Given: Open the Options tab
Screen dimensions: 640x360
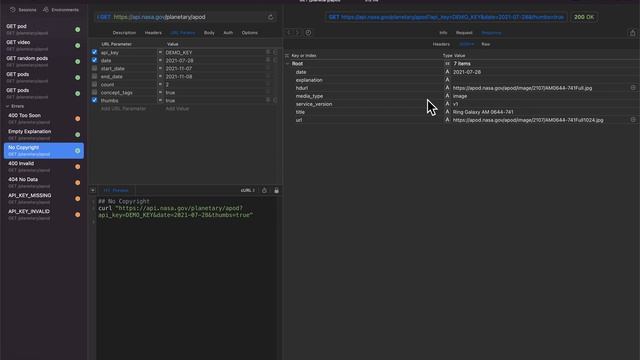Looking at the screenshot, I should 249,33.
